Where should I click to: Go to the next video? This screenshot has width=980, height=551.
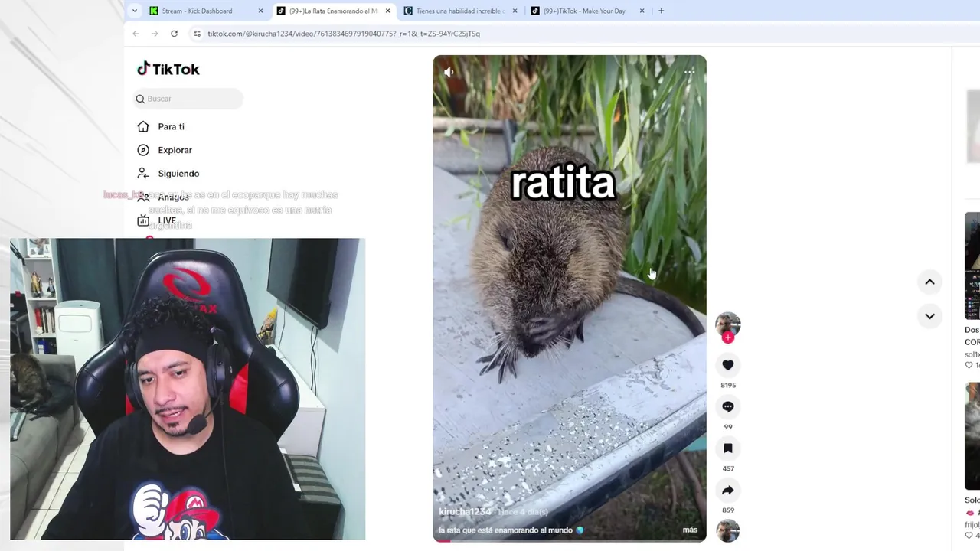click(929, 315)
